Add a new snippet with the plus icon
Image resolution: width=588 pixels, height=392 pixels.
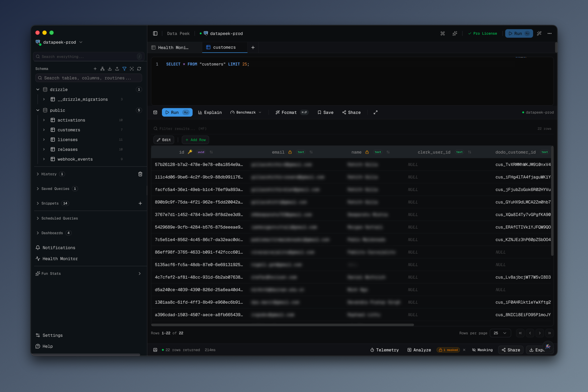point(140,204)
